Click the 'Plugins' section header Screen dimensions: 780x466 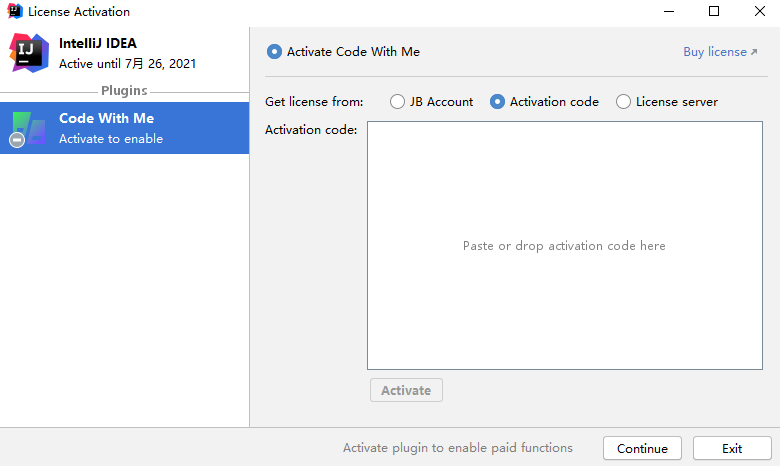124,91
